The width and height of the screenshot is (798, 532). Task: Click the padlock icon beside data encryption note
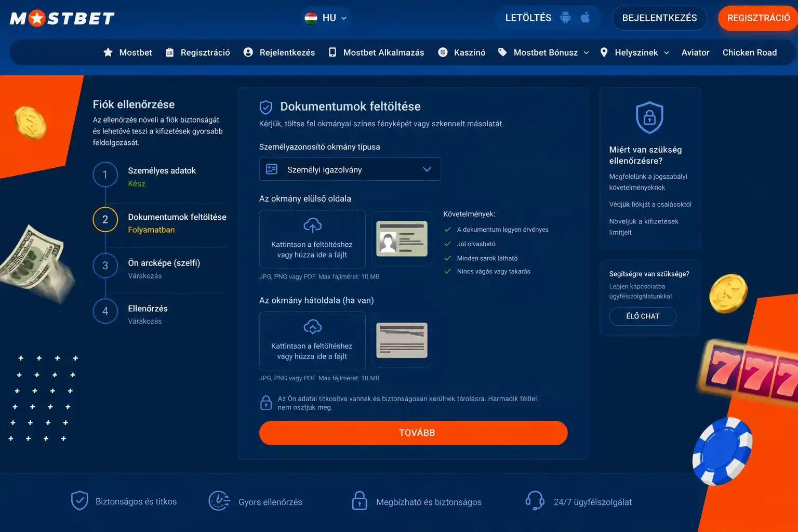(x=266, y=403)
